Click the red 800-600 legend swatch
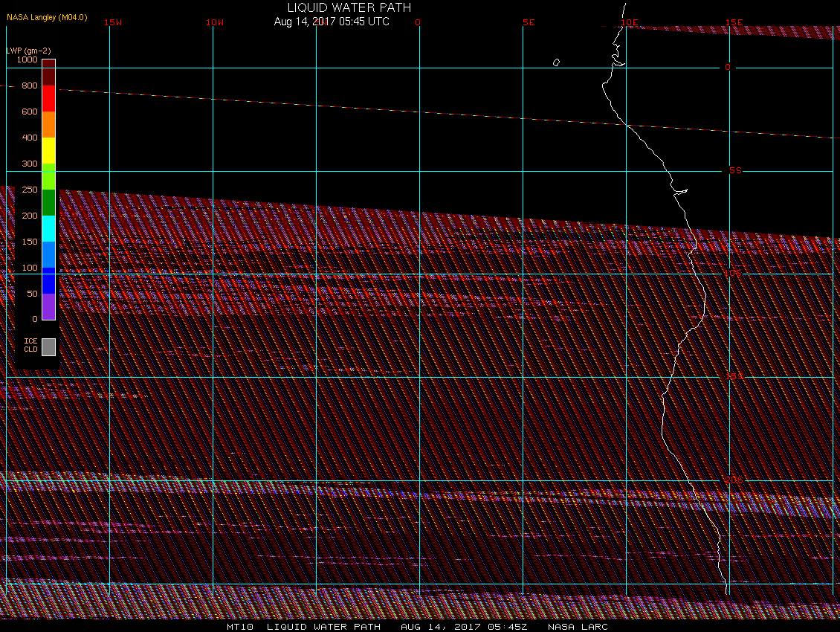The image size is (840, 632). pos(49,99)
